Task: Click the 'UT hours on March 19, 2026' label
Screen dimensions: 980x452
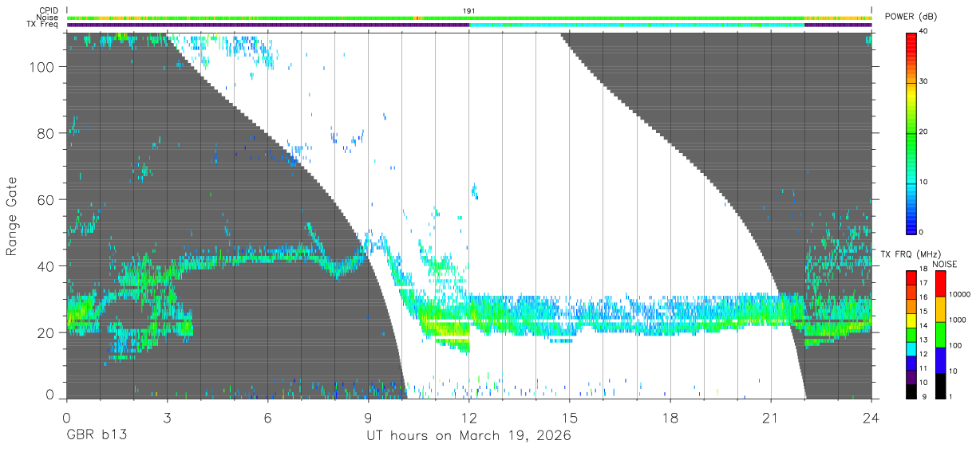Action: click(468, 436)
